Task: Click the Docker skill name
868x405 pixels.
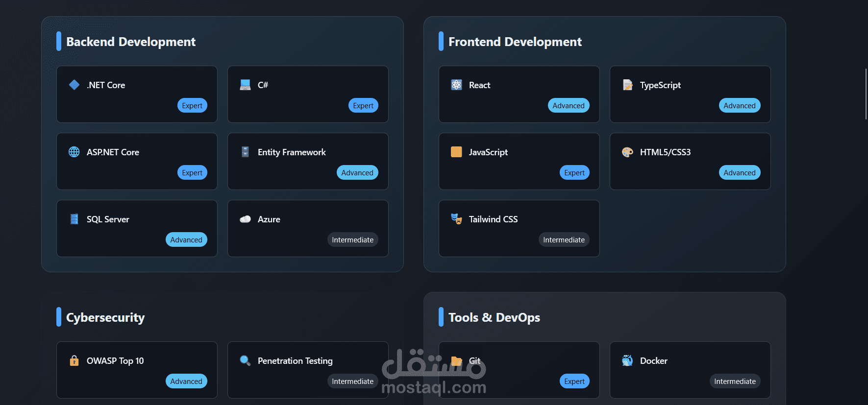Action: click(653, 360)
